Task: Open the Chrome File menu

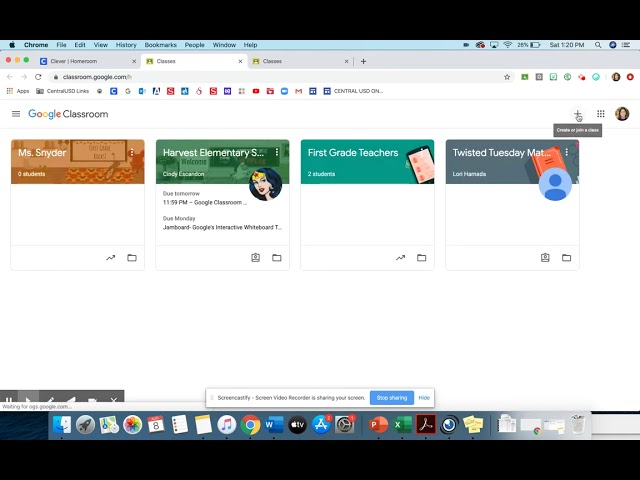Action: tap(61, 45)
